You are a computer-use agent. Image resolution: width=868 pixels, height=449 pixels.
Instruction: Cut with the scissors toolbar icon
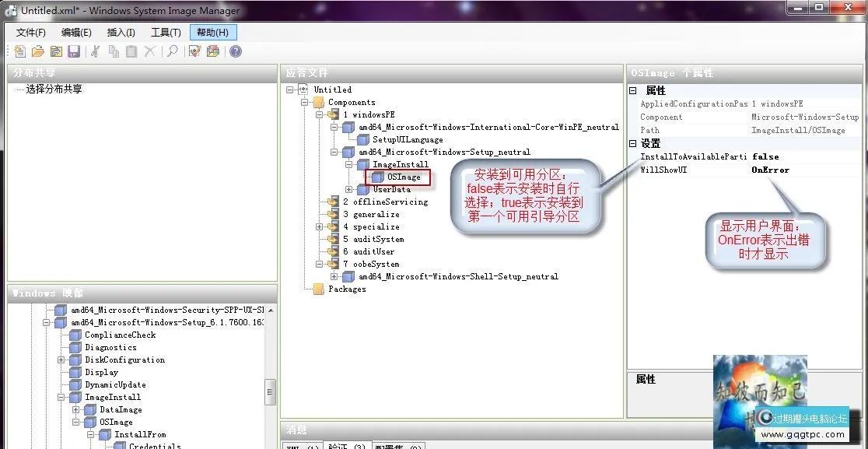95,51
